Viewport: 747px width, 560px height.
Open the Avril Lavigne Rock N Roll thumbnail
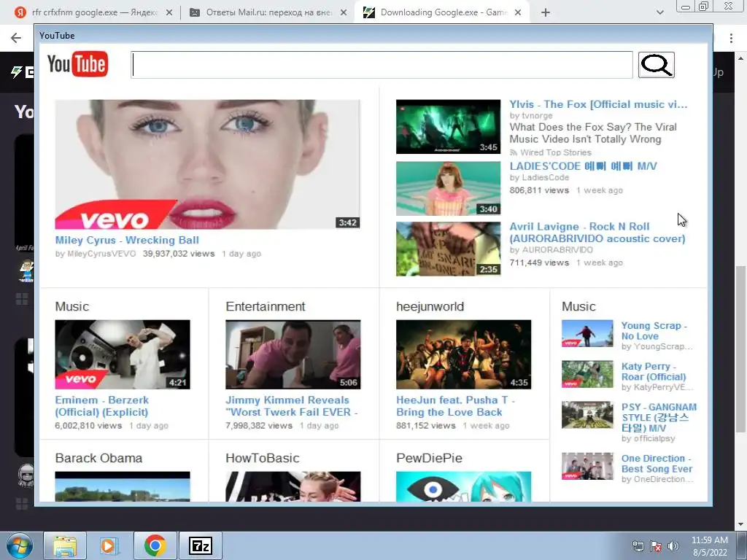pos(449,249)
